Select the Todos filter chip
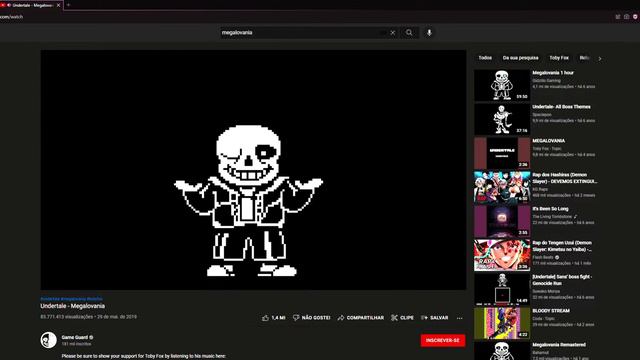Screen dimensions: 640x360 485,58
